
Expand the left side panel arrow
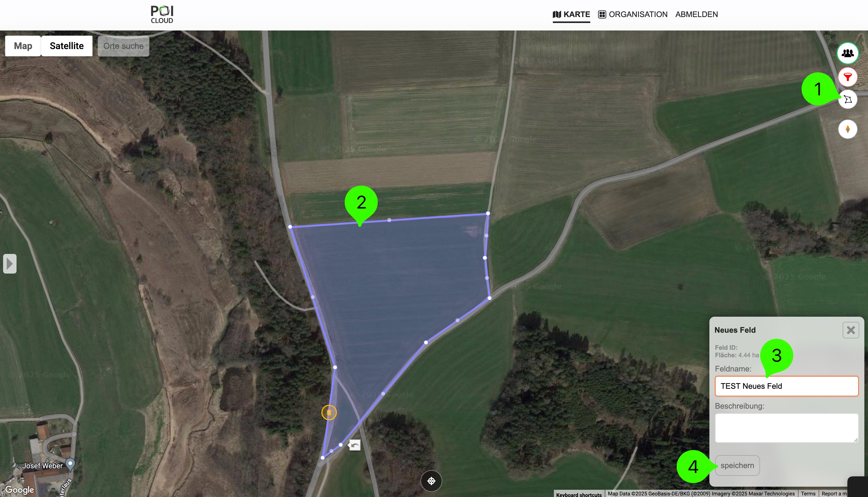10,263
